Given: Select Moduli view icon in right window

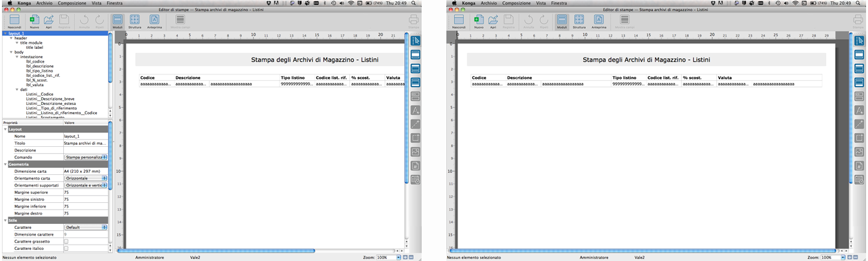Looking at the screenshot, I should [x=561, y=20].
